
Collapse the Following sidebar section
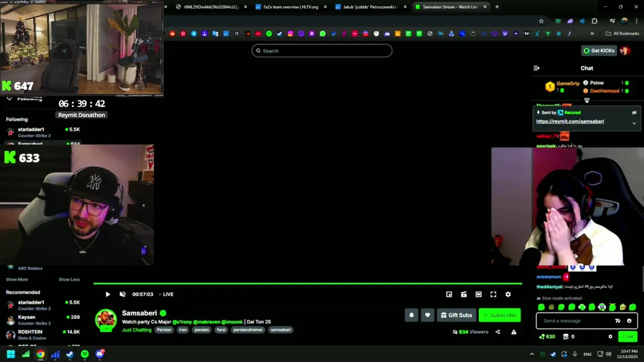coord(9,99)
